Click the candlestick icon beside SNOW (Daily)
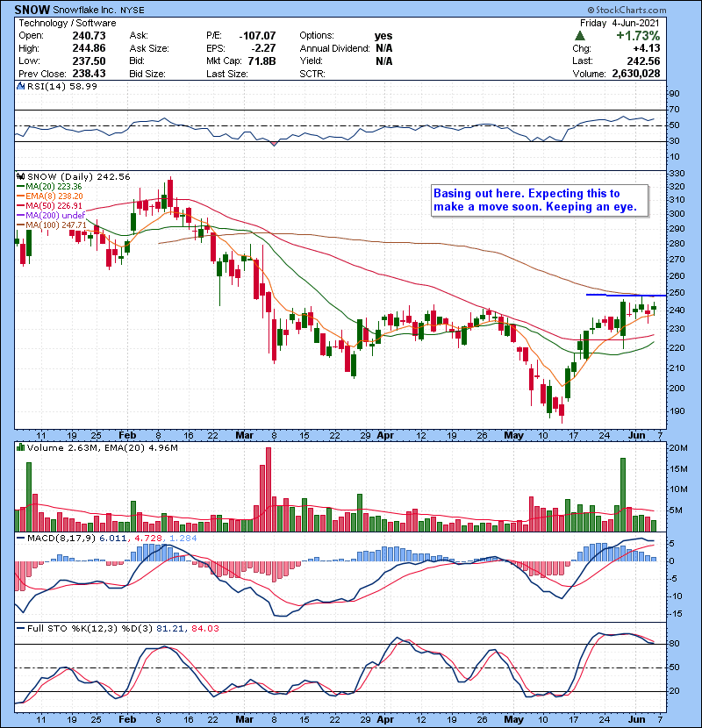 [x=20, y=176]
